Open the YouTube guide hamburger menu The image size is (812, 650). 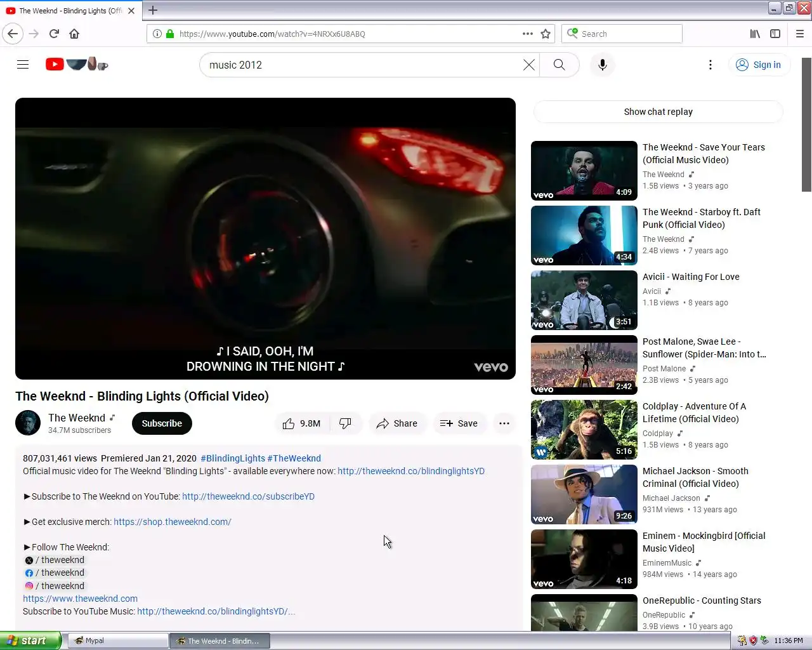[x=23, y=65]
